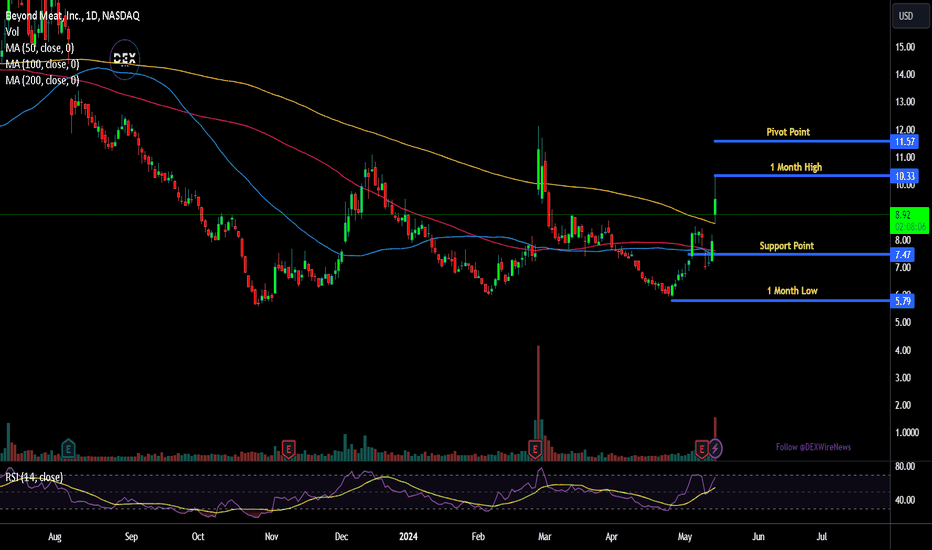This screenshot has height=550, width=932.
Task: Select the 1 Month High label
Action: [x=796, y=167]
